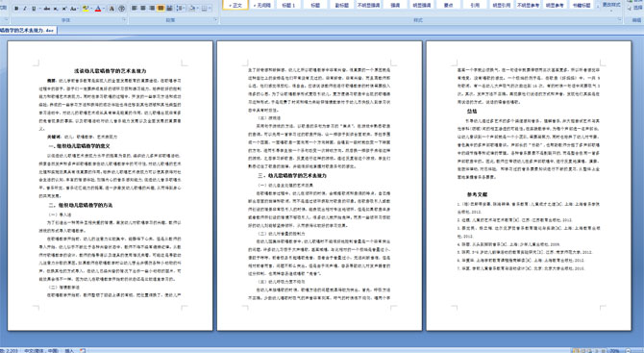Screen dimensions: 644x353
Task: Align text left in paragraph group
Action: (134, 8)
